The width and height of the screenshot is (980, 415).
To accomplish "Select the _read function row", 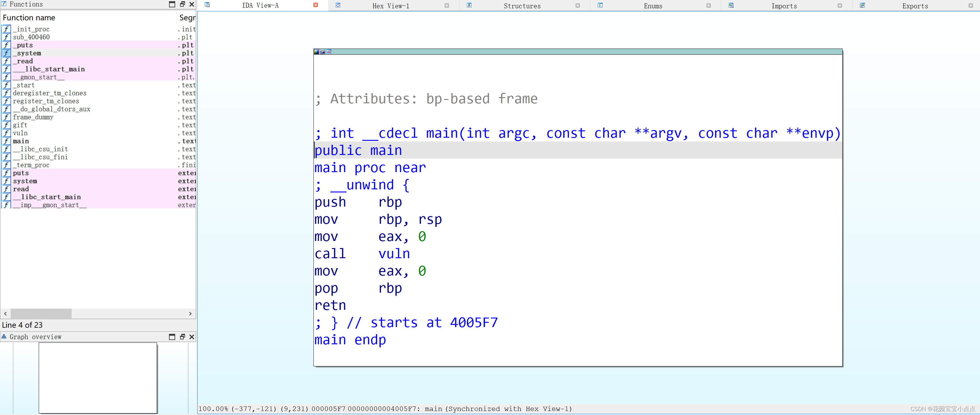I will (x=98, y=61).
